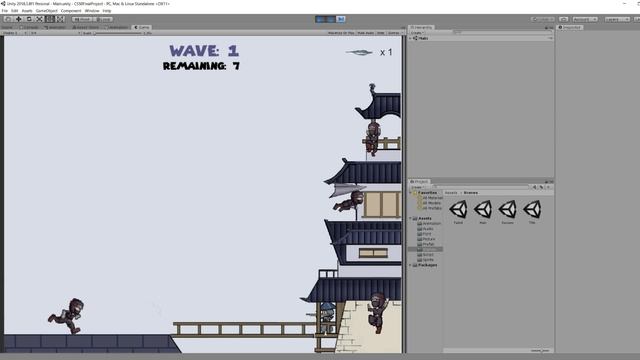The height and width of the screenshot is (360, 640).
Task: Switch to the Console tab
Action: coord(29,27)
